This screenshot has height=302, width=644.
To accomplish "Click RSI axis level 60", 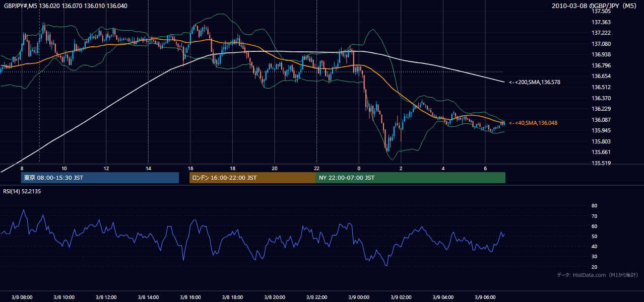I will (594, 226).
